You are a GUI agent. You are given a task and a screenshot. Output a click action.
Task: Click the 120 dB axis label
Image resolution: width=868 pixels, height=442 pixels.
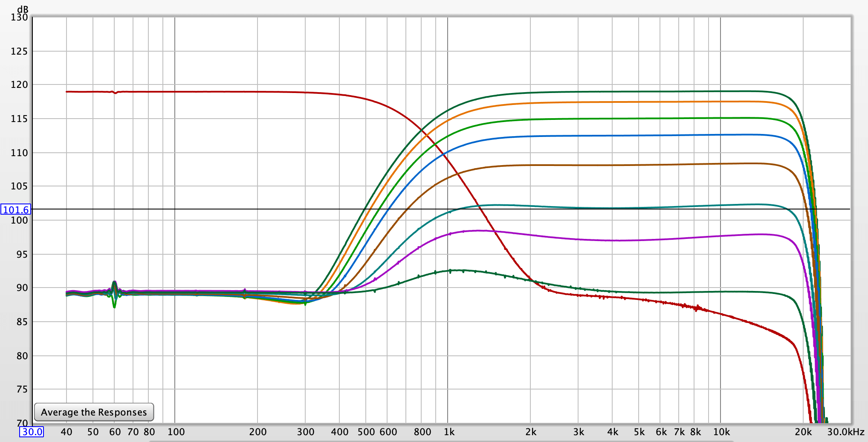(19, 84)
